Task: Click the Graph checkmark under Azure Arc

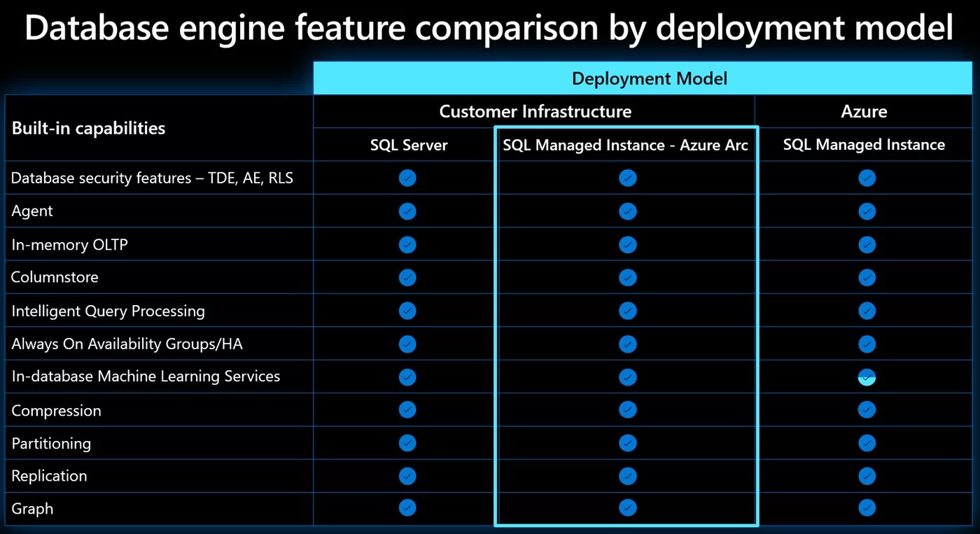Action: [x=628, y=507]
